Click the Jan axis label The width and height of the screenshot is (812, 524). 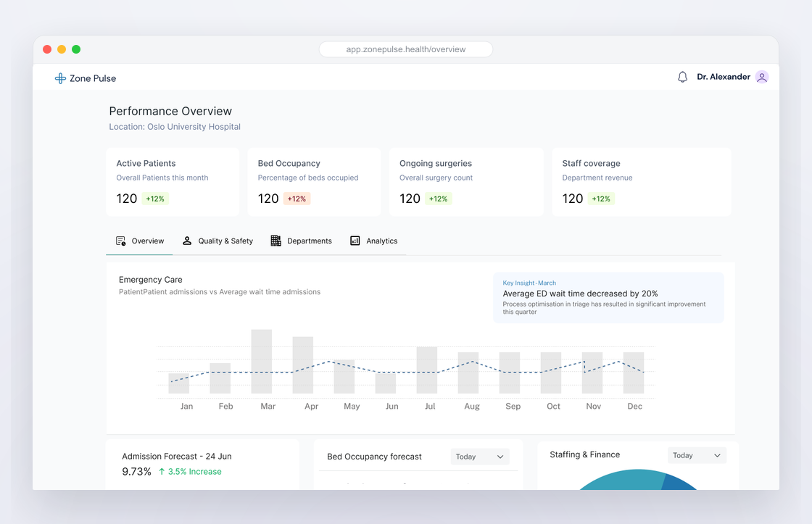click(186, 406)
